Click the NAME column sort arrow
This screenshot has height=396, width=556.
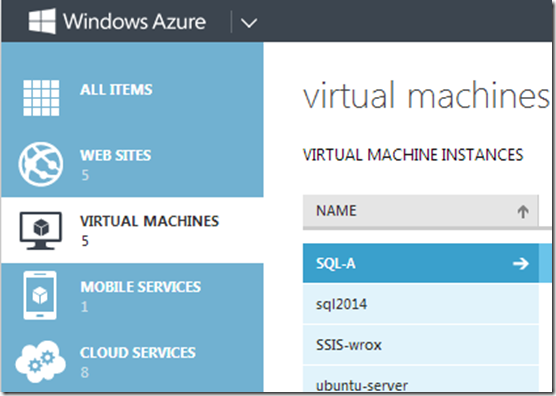tap(523, 212)
